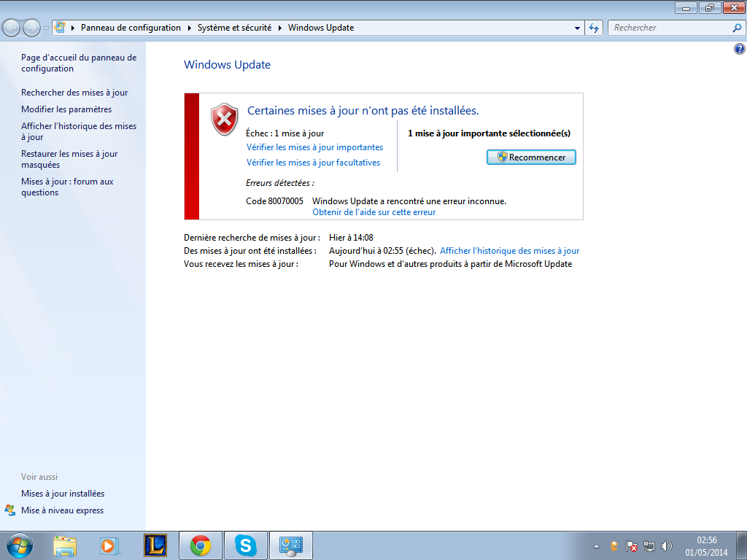
Task: Click the 'Aujourd'hui à 02:55 (échec).' text
Action: [x=382, y=251]
